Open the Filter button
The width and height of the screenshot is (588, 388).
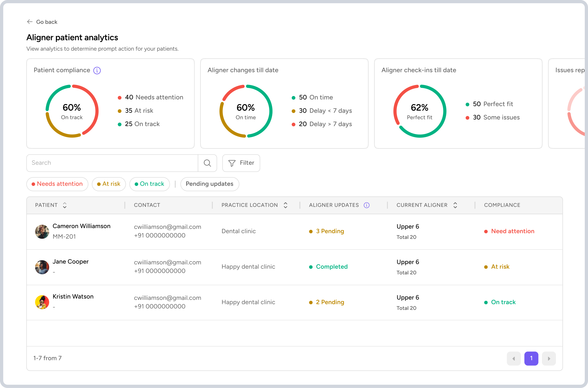pyautogui.click(x=241, y=163)
